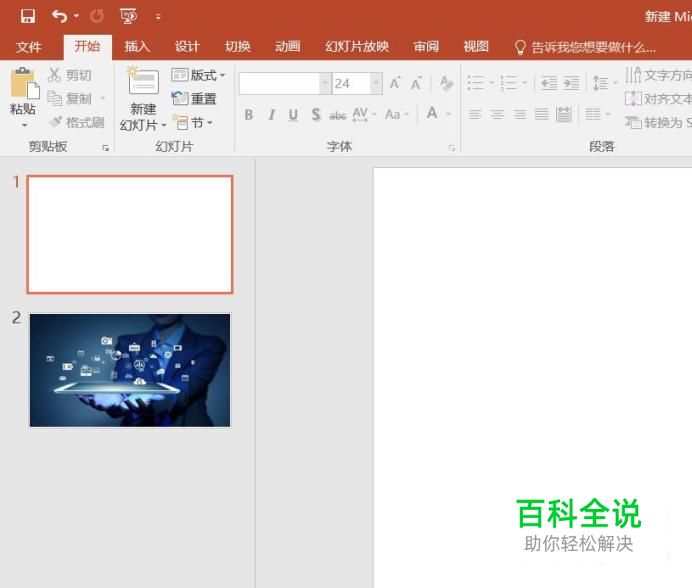Image resolution: width=692 pixels, height=588 pixels.
Task: Click the font name input box
Action: pyautogui.click(x=279, y=83)
